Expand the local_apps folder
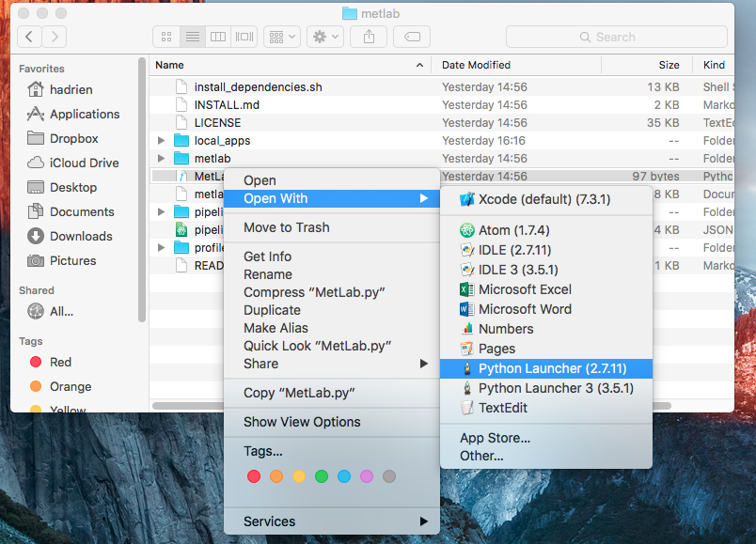The width and height of the screenshot is (756, 544). [162, 140]
